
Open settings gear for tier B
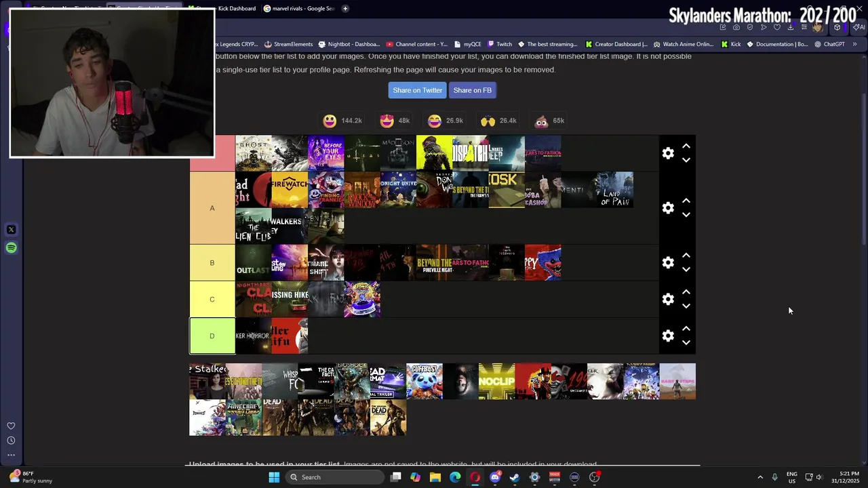[x=668, y=262]
